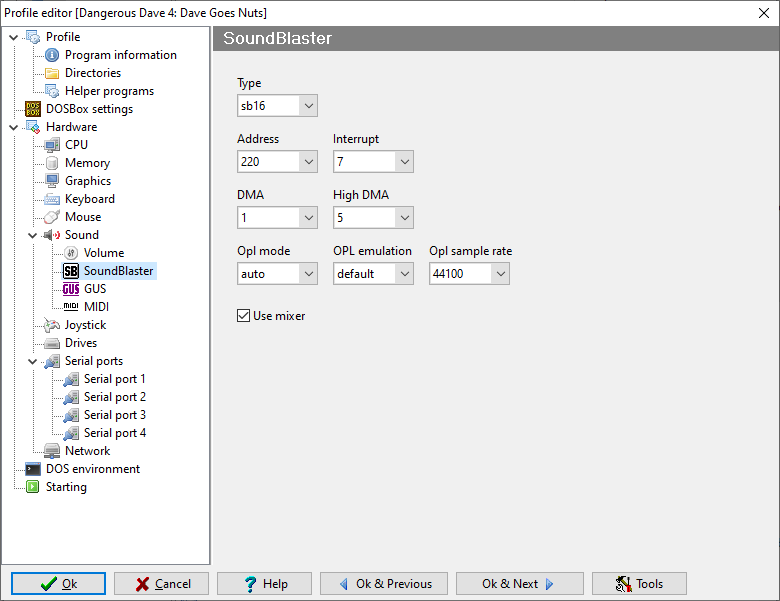Screen dimensions: 780x601
Task: Select Joystick tree label
Action: coord(86,325)
